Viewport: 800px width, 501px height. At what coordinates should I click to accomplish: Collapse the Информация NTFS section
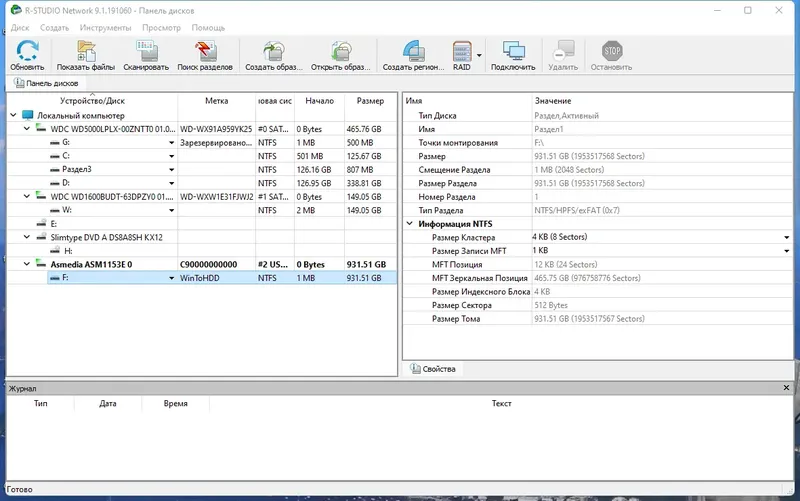point(409,223)
